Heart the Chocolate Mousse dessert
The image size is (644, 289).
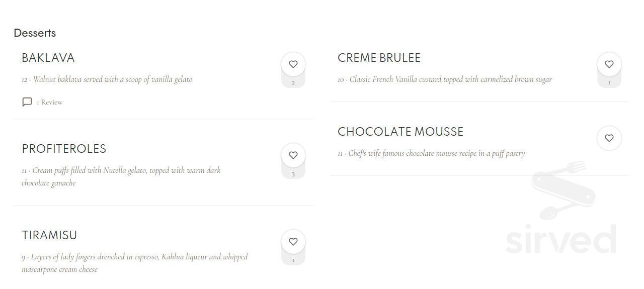[x=609, y=138]
